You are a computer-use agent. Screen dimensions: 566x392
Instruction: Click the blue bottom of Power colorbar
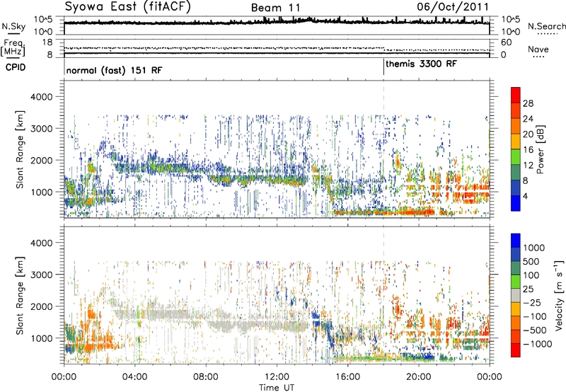point(516,203)
